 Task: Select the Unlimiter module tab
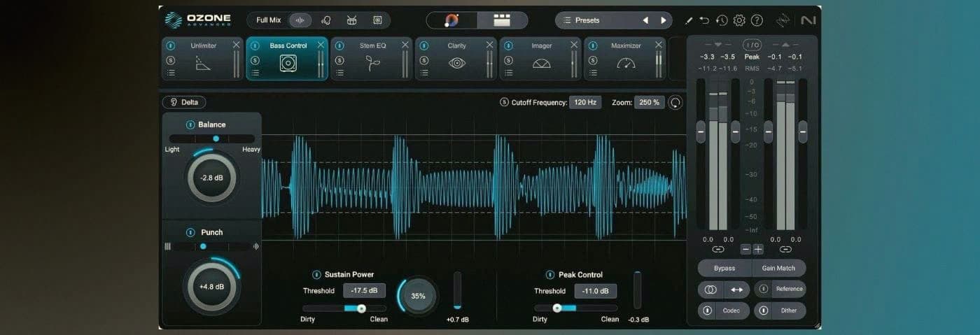click(x=203, y=59)
